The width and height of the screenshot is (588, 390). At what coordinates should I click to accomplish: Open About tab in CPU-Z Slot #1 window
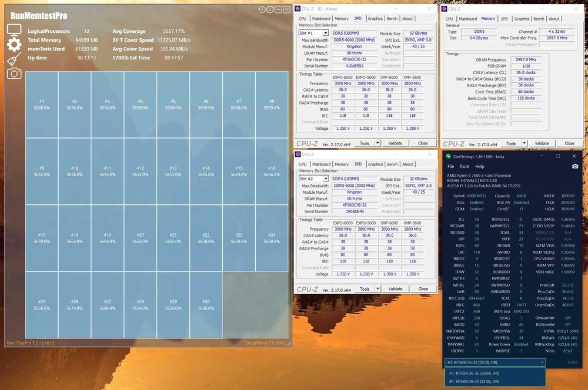click(x=407, y=19)
